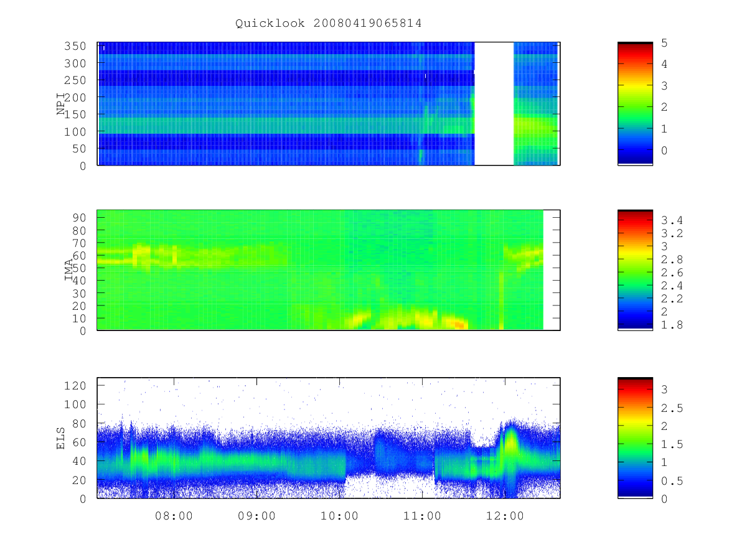The height and width of the screenshot is (560, 747).
Task: Click the 11:00 time tick label
Action: click(422, 516)
